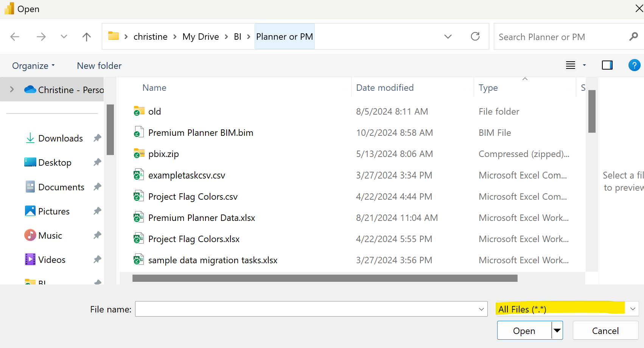Screen dimensions: 644x348
Task: Open the Organize menu
Action: pyautogui.click(x=33, y=65)
